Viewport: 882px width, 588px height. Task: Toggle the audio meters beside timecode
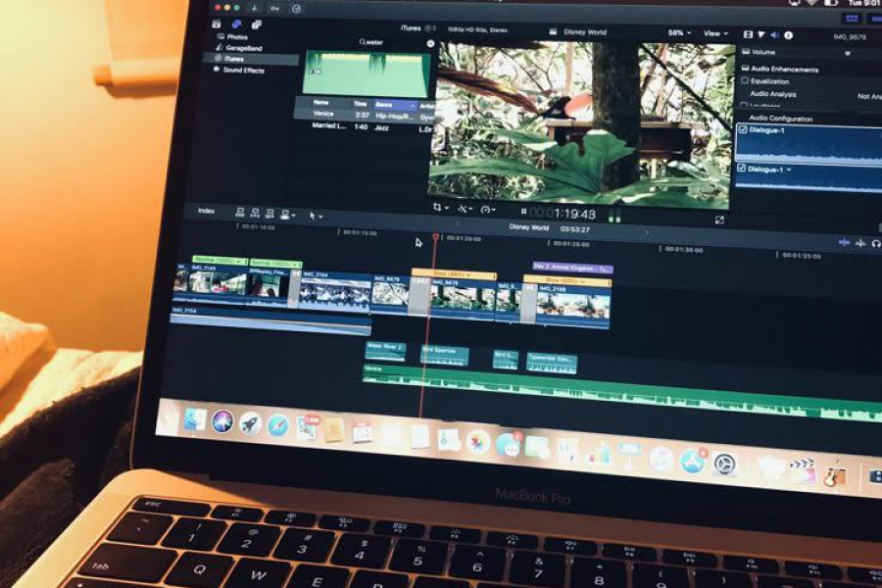(x=613, y=216)
